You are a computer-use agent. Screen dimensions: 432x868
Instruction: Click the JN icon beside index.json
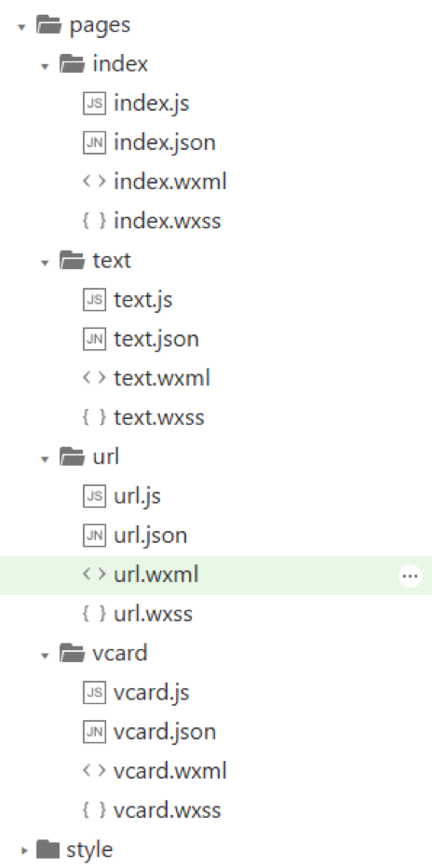click(x=93, y=142)
